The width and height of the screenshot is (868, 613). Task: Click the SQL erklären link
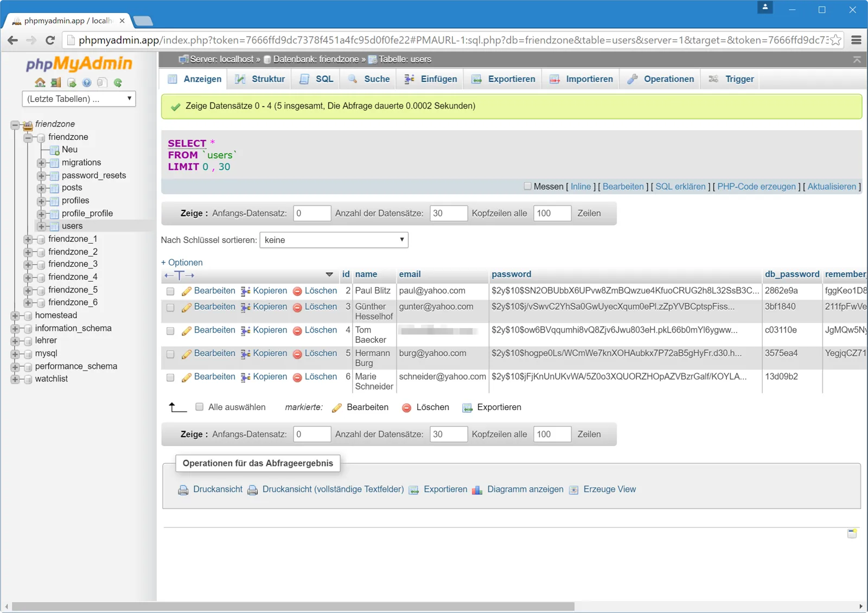click(x=680, y=186)
